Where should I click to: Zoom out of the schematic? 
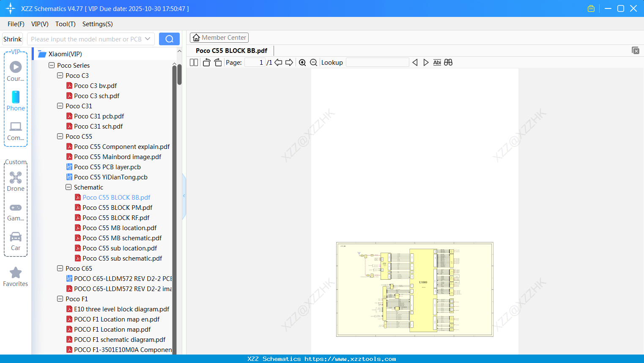coord(314,63)
